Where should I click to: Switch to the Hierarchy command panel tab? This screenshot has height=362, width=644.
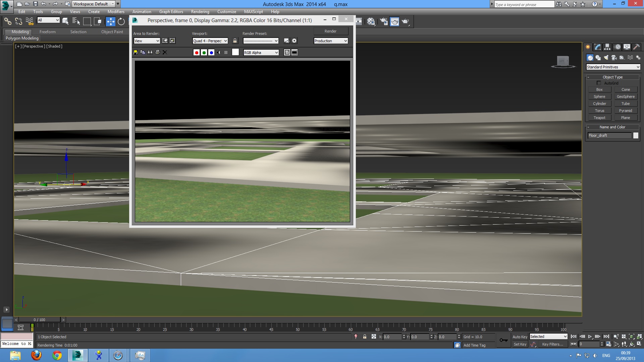(607, 47)
